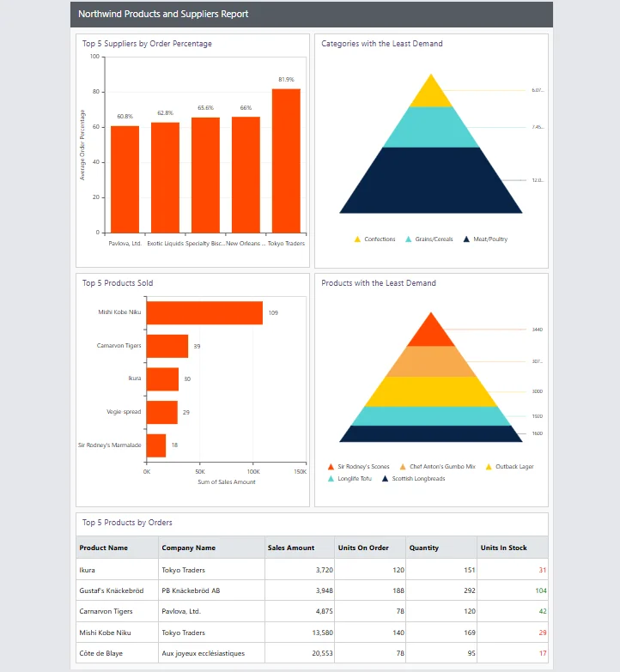Click the 3440 data label on Products pyramid
The width and height of the screenshot is (620, 672).
[538, 330]
